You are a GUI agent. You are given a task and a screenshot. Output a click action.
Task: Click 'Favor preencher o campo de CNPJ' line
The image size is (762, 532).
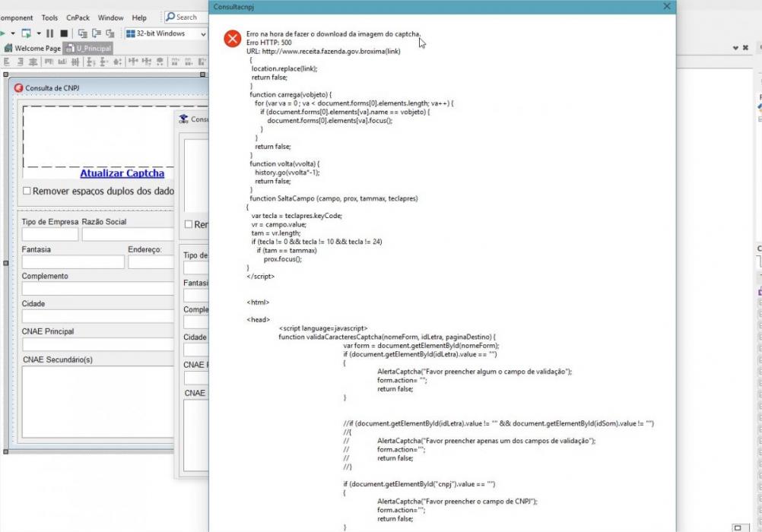tap(457, 502)
